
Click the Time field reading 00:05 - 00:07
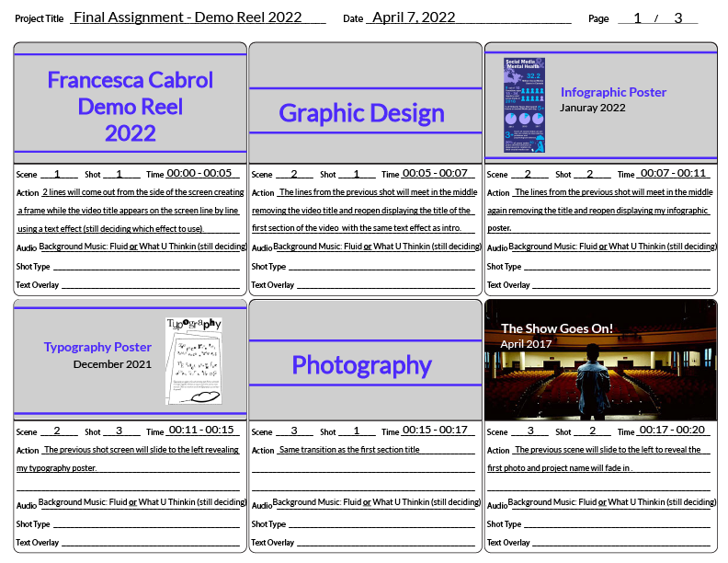[x=435, y=173]
